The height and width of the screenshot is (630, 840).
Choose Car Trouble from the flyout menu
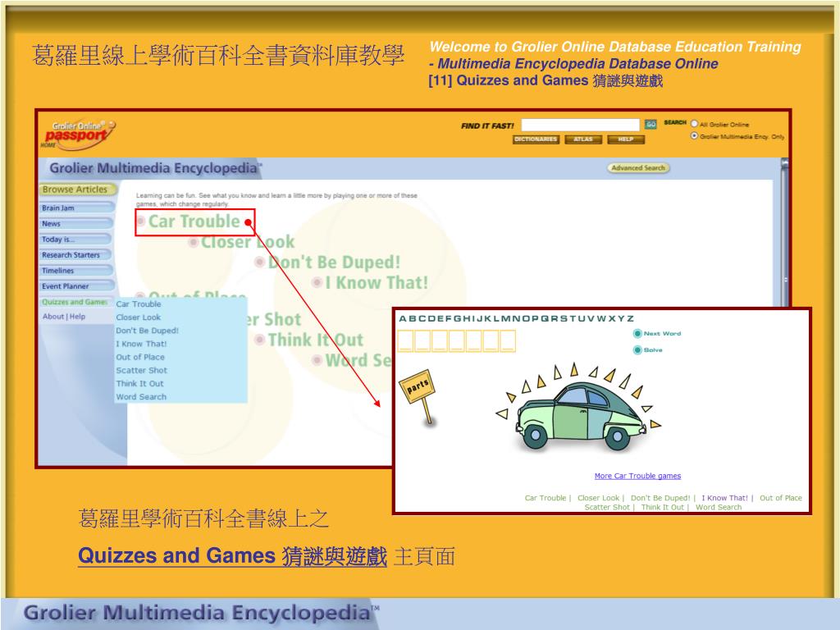click(138, 304)
